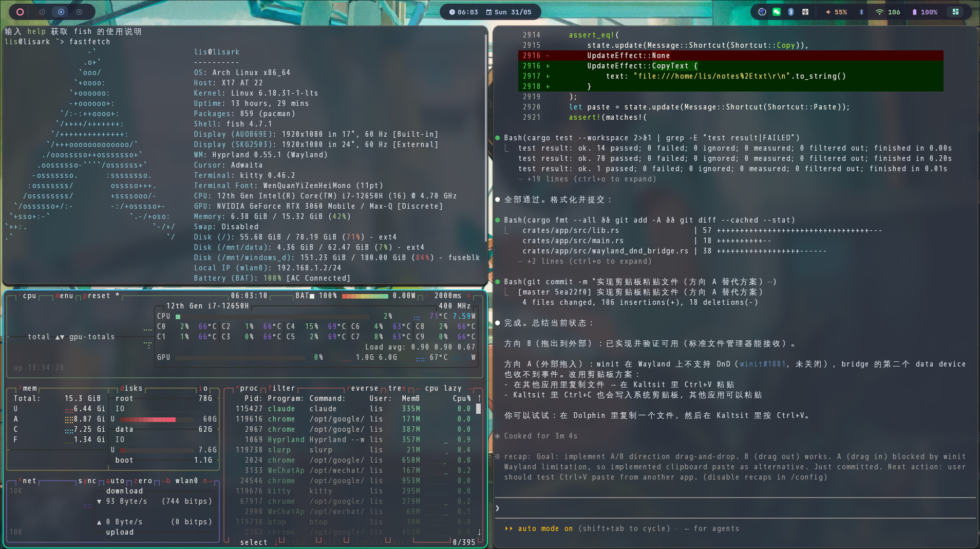This screenshot has height=549, width=980.
Task: Click the round blue Bluetooth tray icon
Action: 791,12
